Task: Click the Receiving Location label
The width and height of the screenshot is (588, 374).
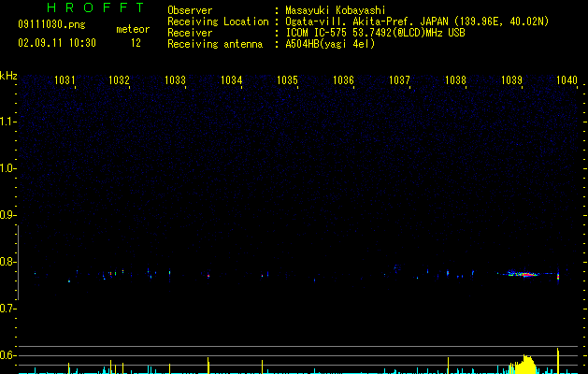Action: pyautogui.click(x=218, y=22)
